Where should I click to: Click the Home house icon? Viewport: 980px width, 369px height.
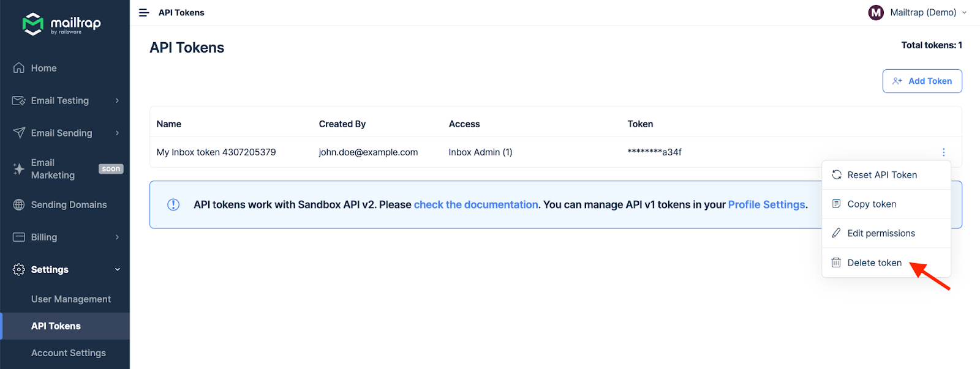coord(19,68)
